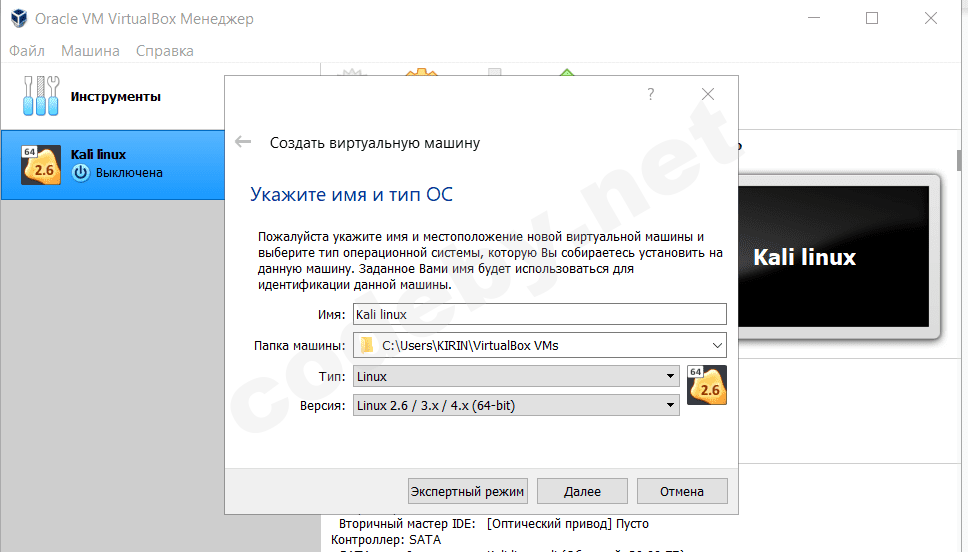
Task: Open the Версия dropdown list
Action: (x=516, y=405)
